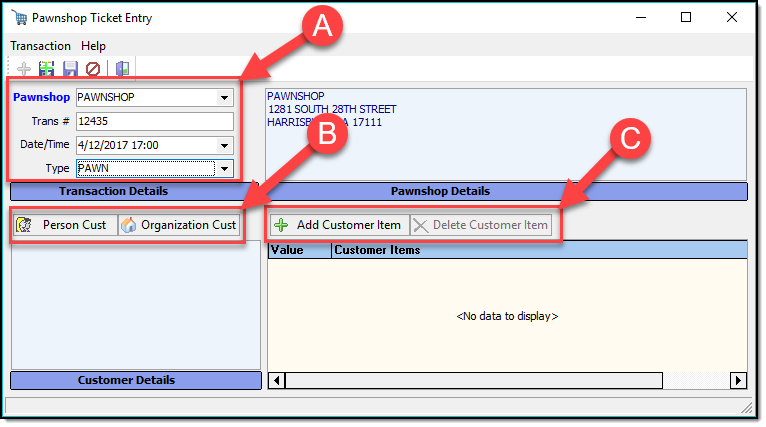Click the green add-record grid toolbar icon
This screenshot has width=766, height=427.
click(46, 69)
